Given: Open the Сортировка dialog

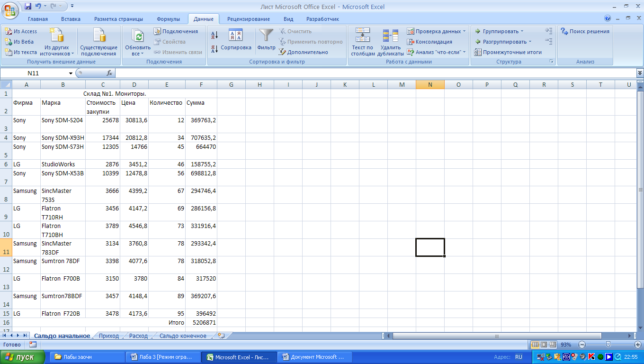Looking at the screenshot, I should point(236,40).
